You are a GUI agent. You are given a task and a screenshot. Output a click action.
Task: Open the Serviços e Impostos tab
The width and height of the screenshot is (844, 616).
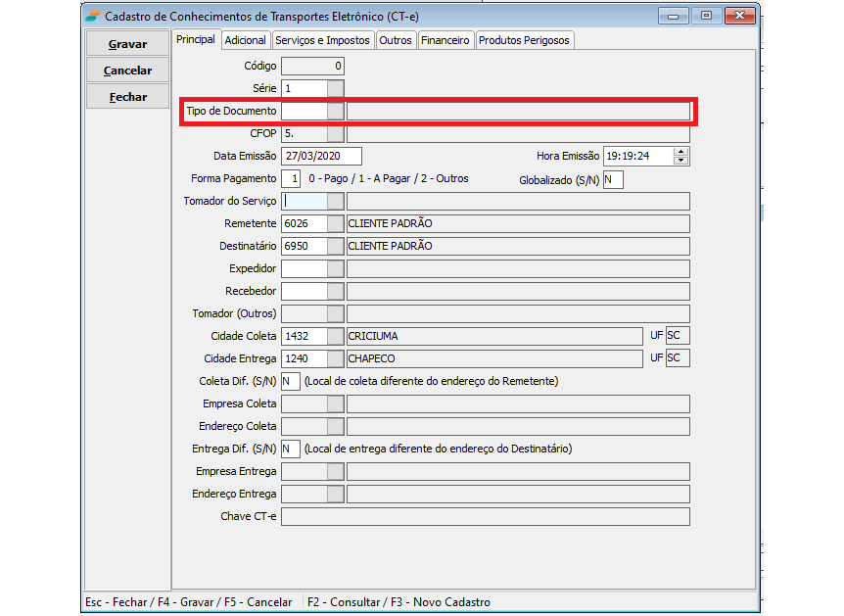point(322,40)
